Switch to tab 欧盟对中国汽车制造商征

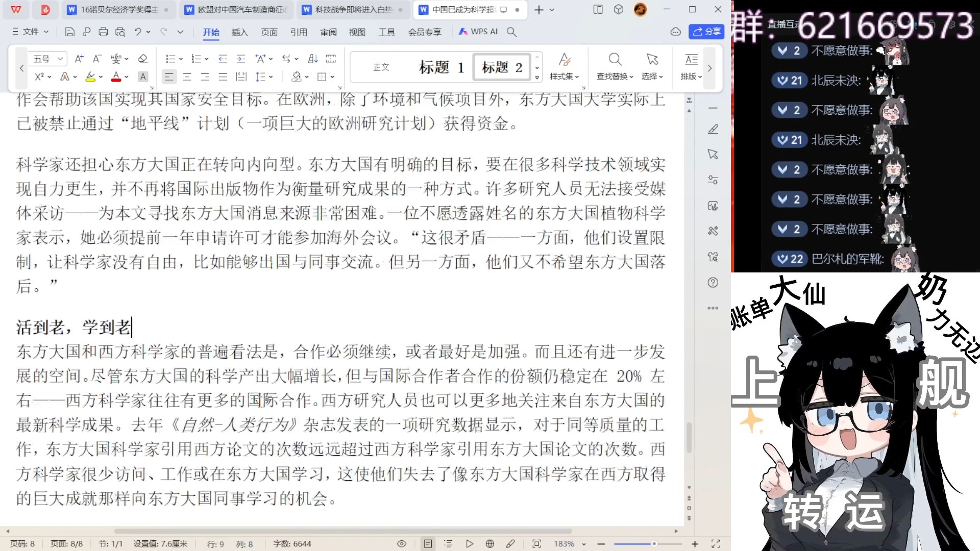click(237, 10)
